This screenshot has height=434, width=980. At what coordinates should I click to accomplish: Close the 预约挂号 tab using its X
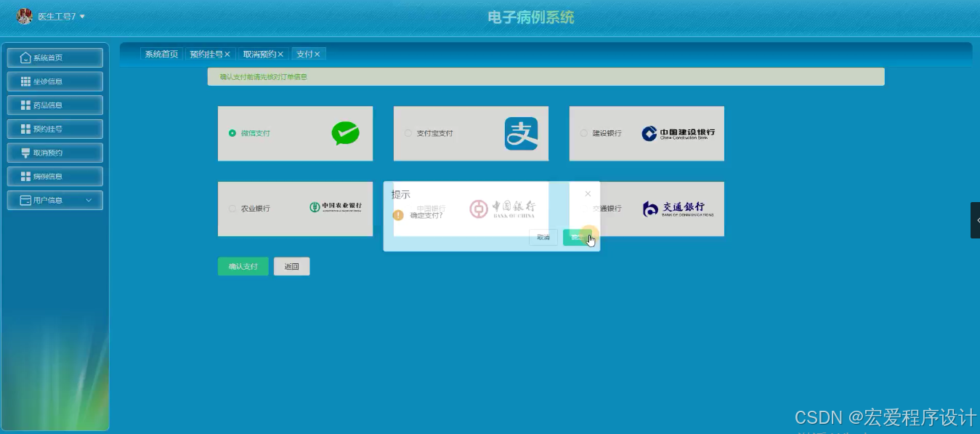click(x=227, y=54)
